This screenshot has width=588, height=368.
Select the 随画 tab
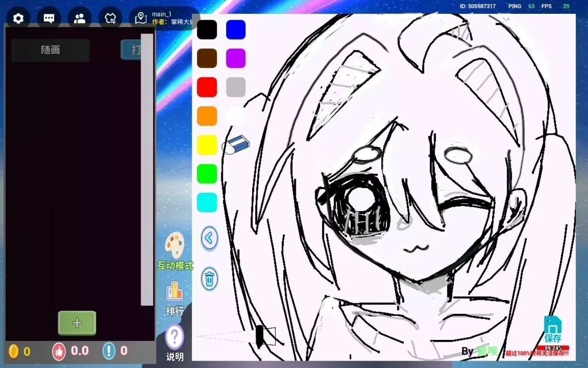tap(50, 50)
